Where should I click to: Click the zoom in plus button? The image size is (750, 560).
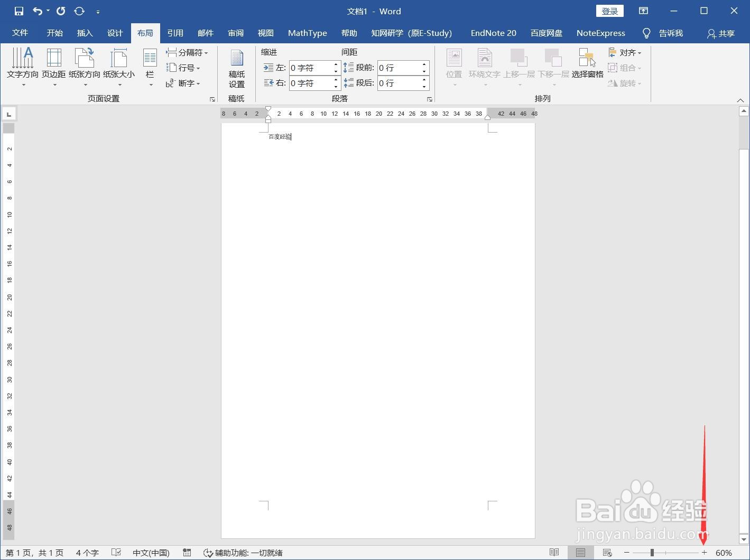tap(704, 553)
